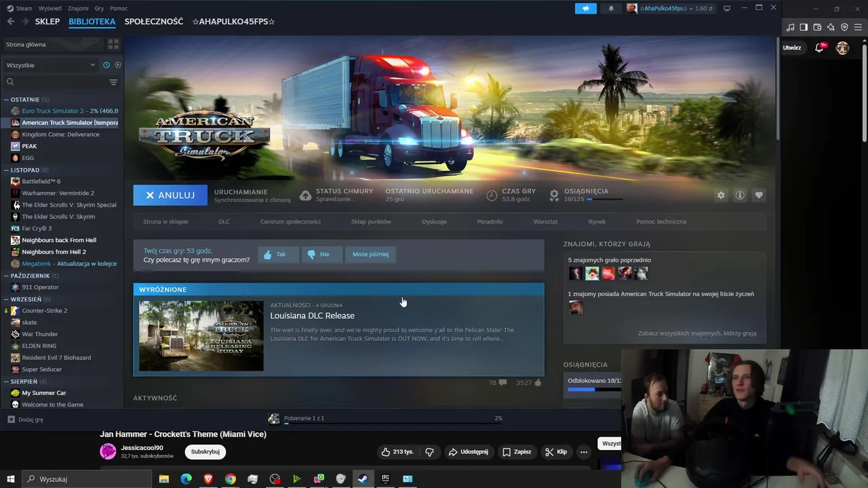Collapse the LISTOPAD category

point(6,170)
